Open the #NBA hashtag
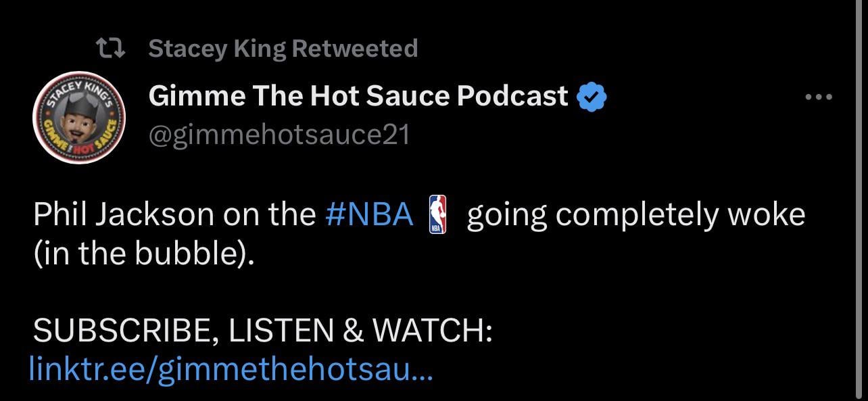 click(368, 214)
